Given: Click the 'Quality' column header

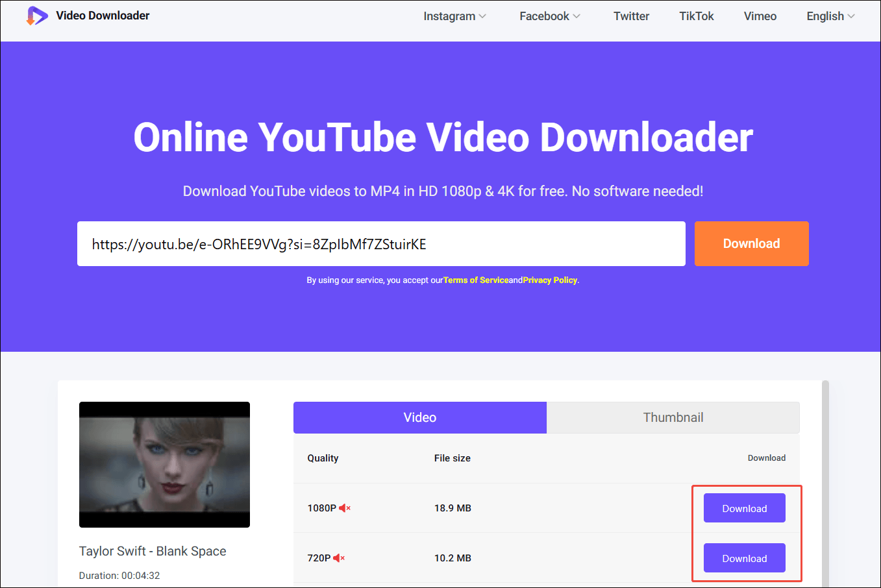Looking at the screenshot, I should tap(323, 458).
